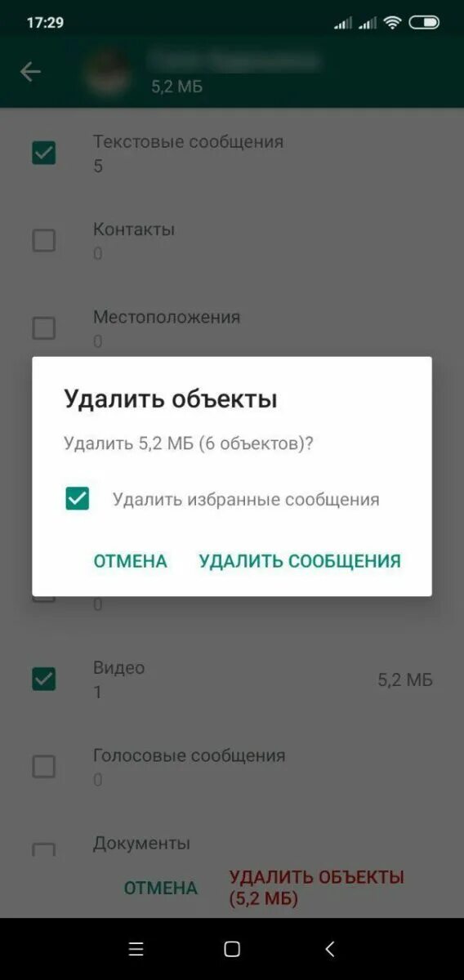Check 'Голосовые сообщения' checkbox
Viewport: 464px width, 980px height.
(x=43, y=767)
